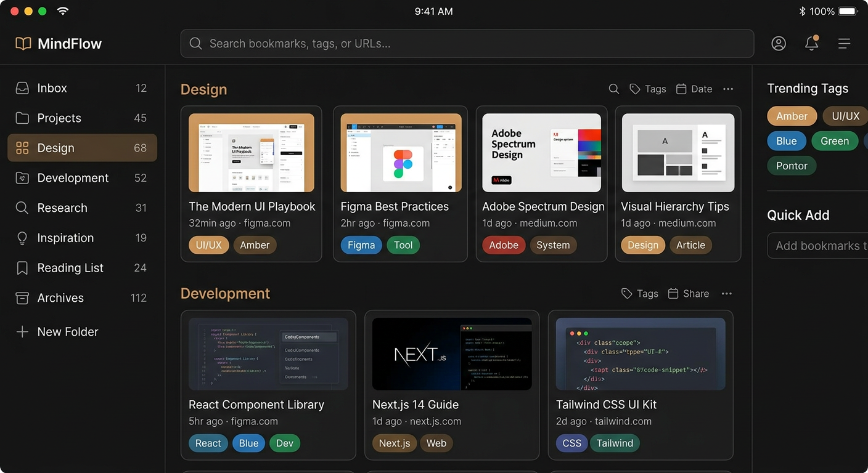The height and width of the screenshot is (473, 868).
Task: Click the CSS tag on Tailwind card
Action: point(571,443)
